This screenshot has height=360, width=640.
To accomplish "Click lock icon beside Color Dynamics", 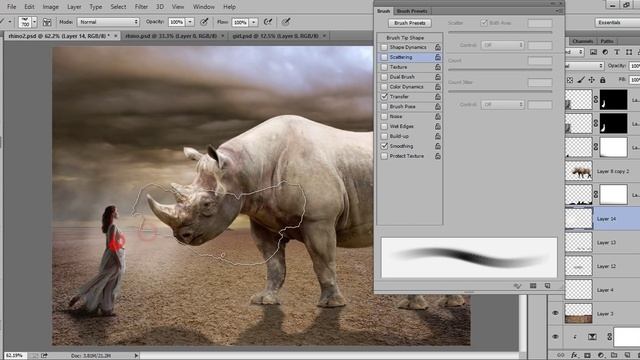I will pos(438,87).
